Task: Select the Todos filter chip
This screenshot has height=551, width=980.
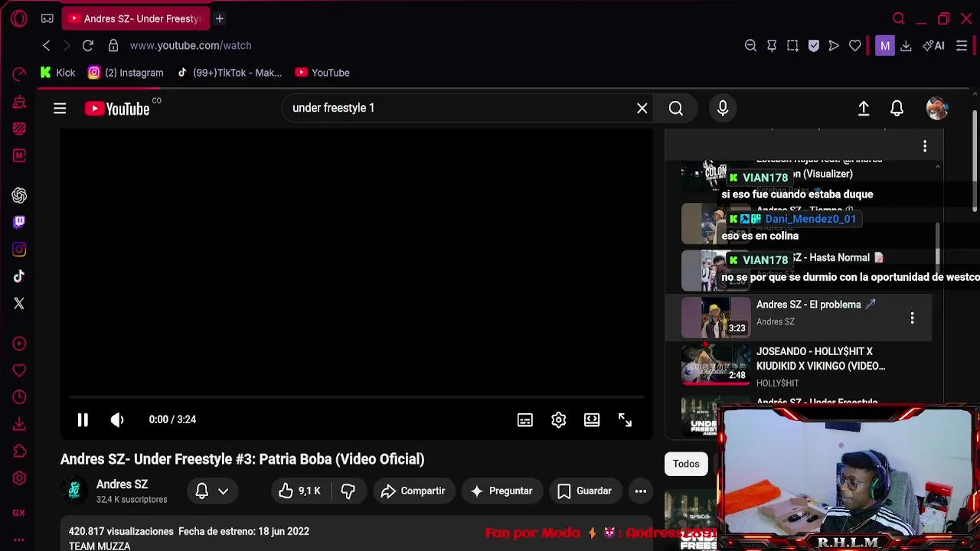Action: click(686, 464)
